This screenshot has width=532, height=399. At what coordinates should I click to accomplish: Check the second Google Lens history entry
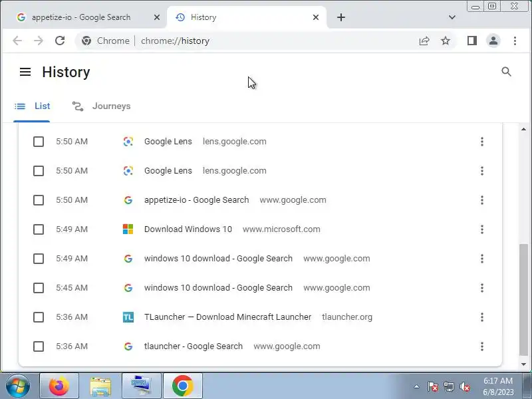39,171
